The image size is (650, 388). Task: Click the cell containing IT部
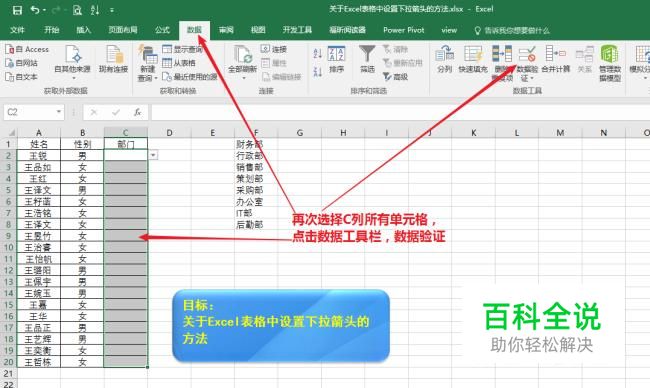256,213
